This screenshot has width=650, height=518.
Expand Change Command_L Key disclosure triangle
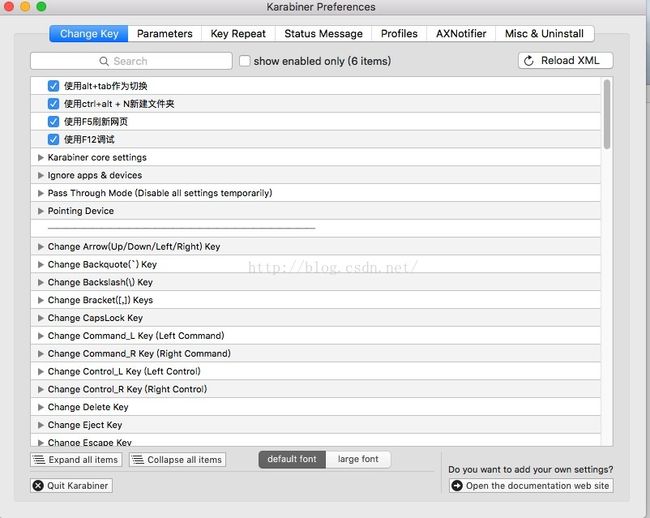pos(41,336)
